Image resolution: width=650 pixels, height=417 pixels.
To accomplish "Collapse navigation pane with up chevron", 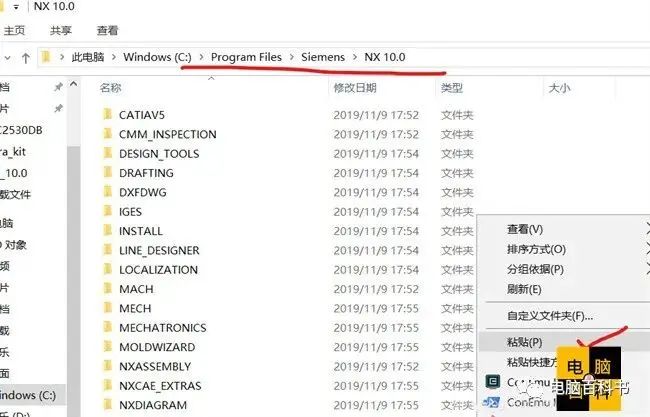I will tap(73, 84).
